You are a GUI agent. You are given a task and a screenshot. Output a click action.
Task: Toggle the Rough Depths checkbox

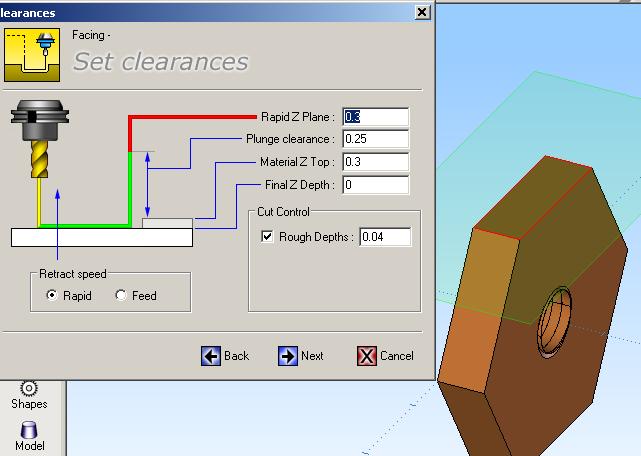click(267, 237)
